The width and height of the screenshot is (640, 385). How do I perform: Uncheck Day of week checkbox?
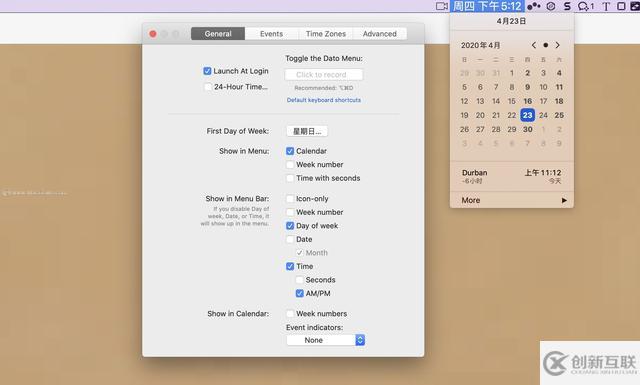(290, 226)
